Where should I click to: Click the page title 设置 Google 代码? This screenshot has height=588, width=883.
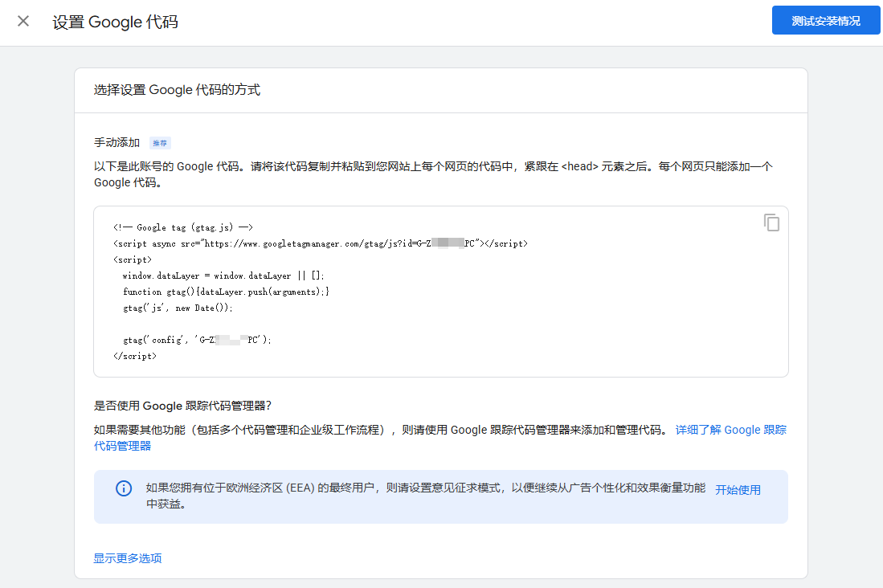pos(115,22)
